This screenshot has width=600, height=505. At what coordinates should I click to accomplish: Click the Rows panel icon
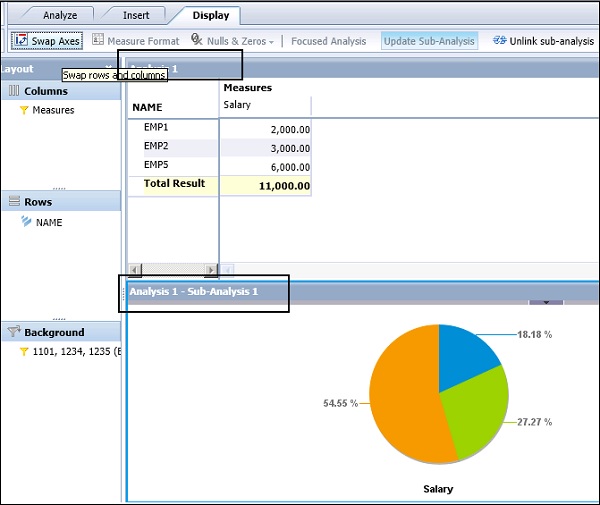coord(14,201)
